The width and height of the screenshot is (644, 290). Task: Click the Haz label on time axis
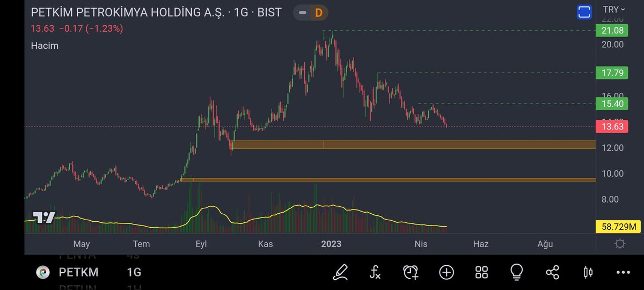481,244
